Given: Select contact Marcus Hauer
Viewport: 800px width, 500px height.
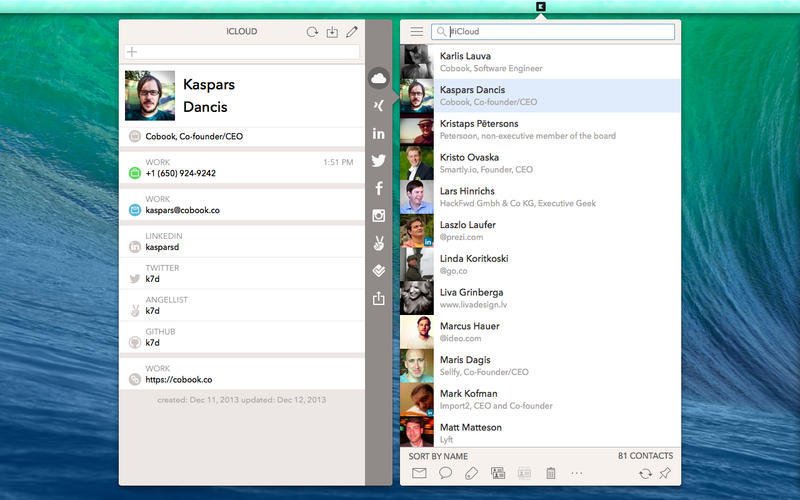Looking at the screenshot, I should coord(540,331).
